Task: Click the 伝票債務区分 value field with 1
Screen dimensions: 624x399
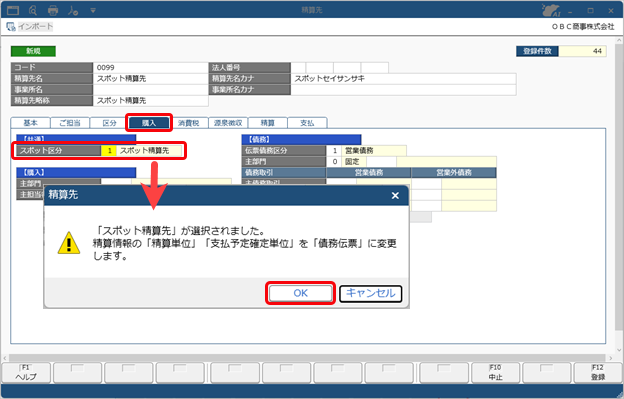Action: 334,151
